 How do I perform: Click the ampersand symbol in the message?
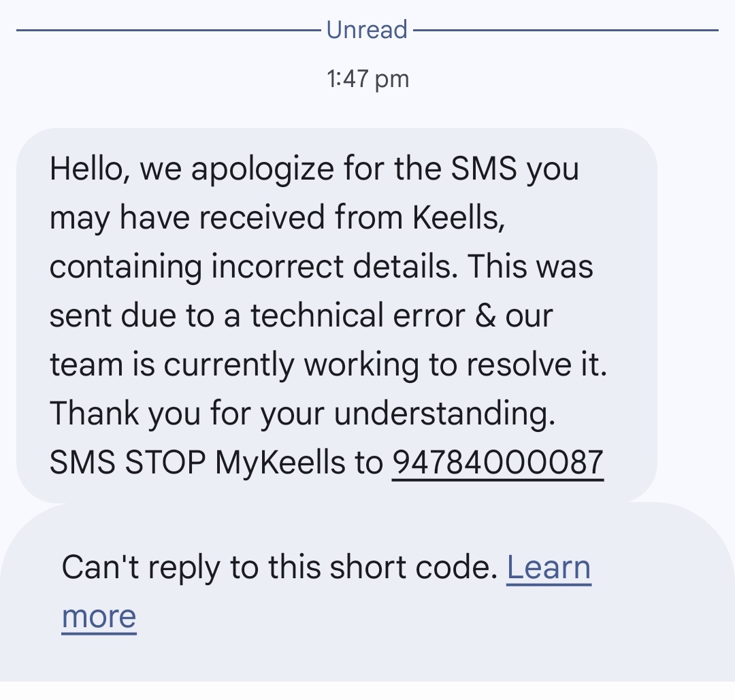point(485,316)
